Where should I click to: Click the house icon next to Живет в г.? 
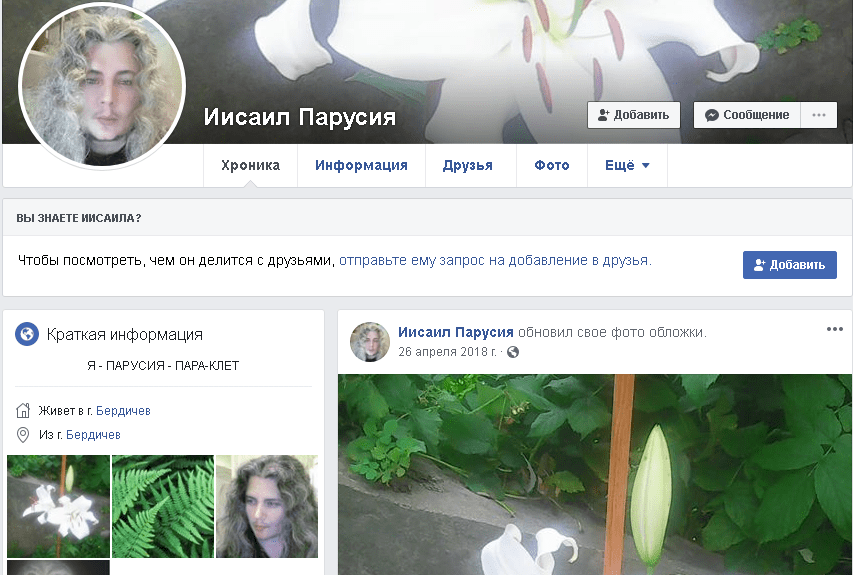[x=23, y=410]
